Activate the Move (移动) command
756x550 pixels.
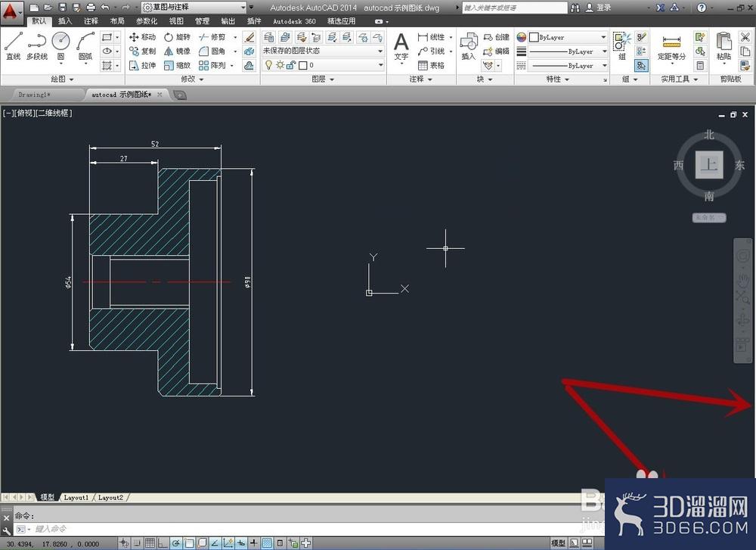click(x=143, y=37)
